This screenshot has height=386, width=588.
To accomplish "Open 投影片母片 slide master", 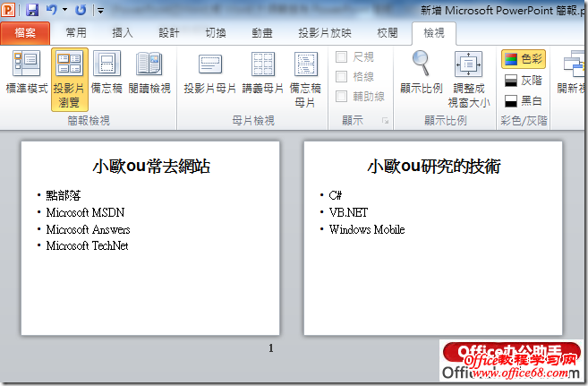I will point(210,73).
